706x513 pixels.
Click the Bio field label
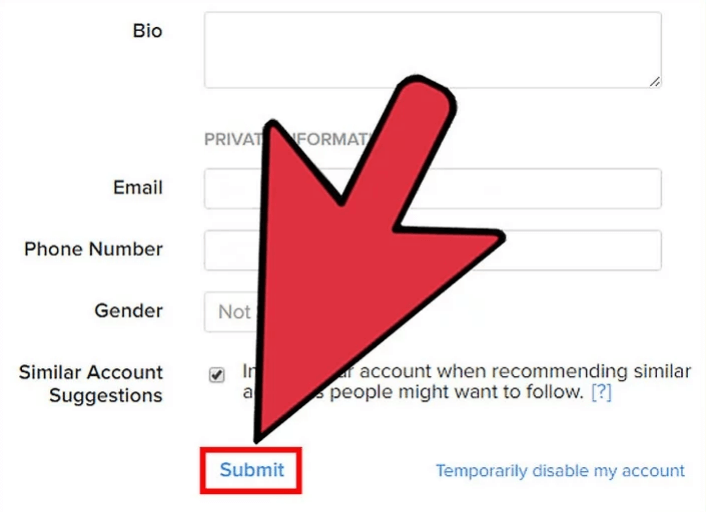point(147,31)
